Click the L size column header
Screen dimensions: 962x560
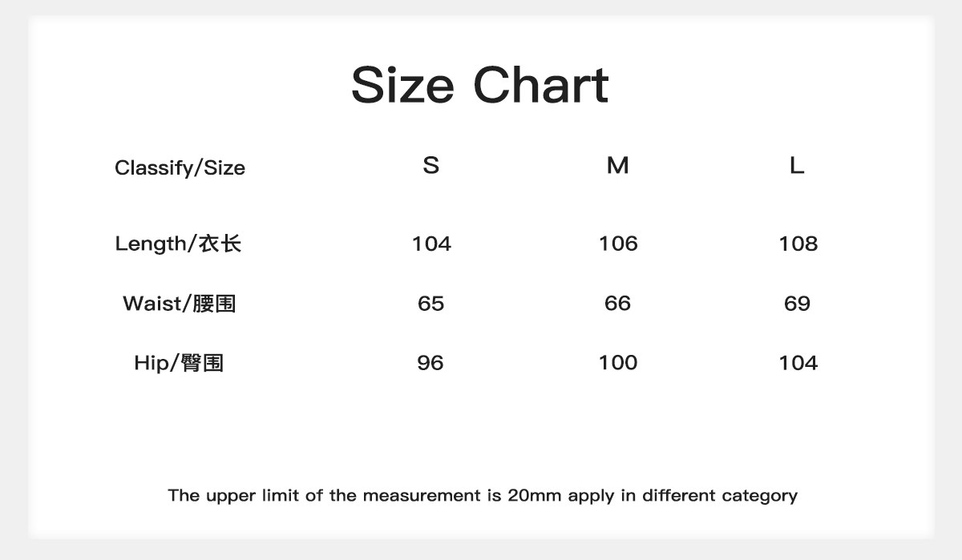coord(797,166)
